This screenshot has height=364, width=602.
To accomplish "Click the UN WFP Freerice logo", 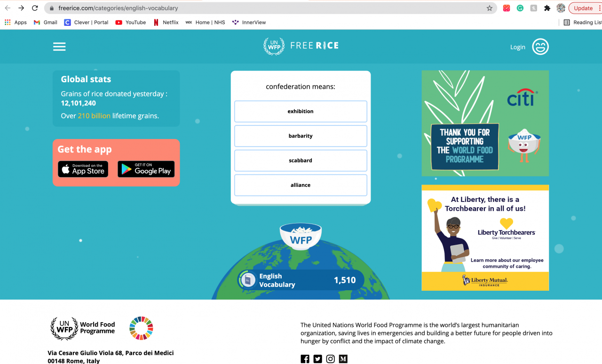I will coord(301,46).
